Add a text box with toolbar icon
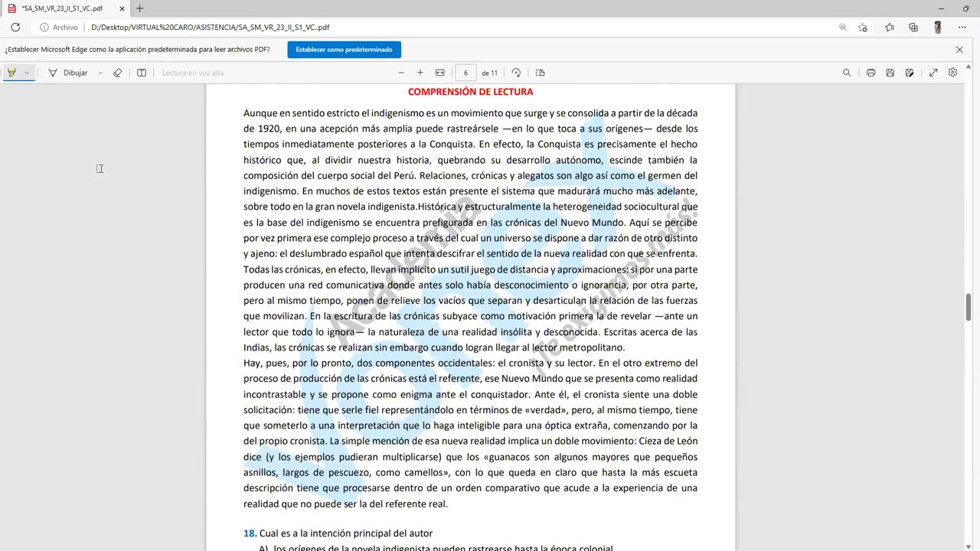This screenshot has width=980, height=551. pos(142,73)
